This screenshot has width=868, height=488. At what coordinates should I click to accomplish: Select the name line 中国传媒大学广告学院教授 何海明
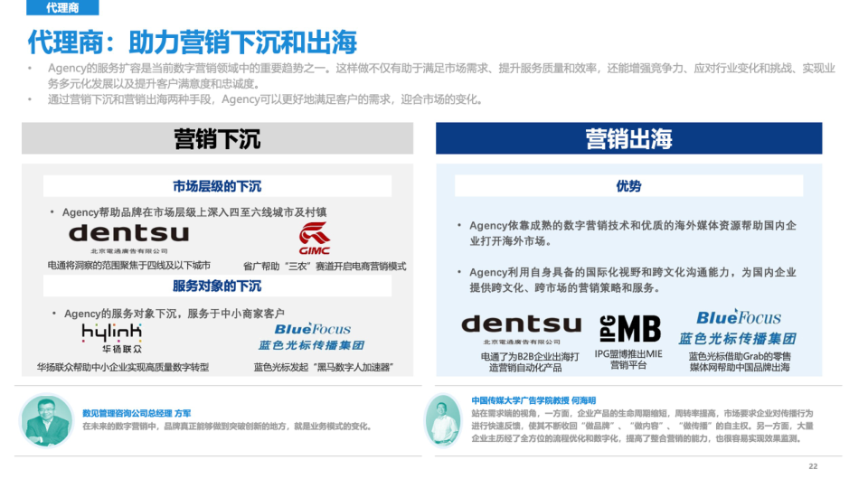(533, 400)
